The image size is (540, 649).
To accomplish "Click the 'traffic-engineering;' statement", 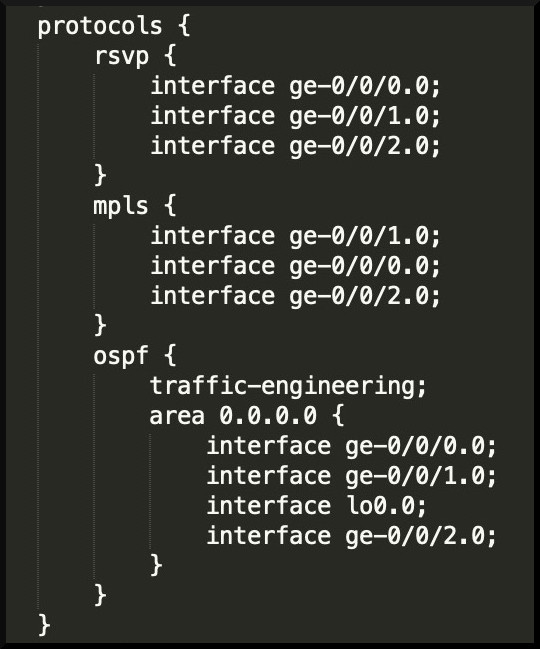I will pos(288,387).
